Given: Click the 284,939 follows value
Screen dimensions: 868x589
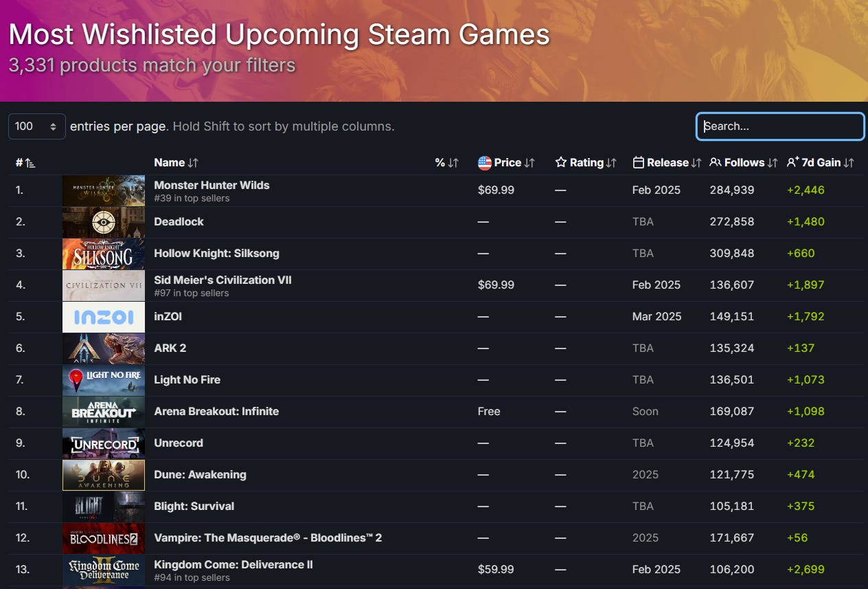Looking at the screenshot, I should [732, 190].
